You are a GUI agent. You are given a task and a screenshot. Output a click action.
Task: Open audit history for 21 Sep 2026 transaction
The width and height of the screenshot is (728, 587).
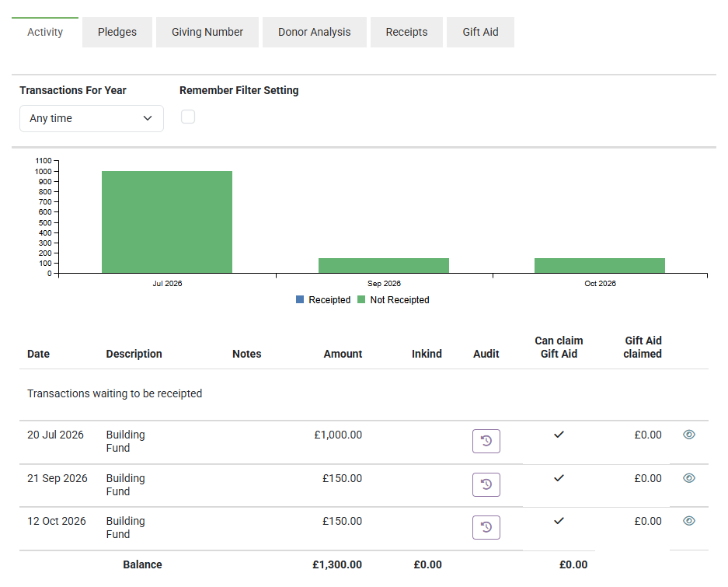[x=486, y=484]
